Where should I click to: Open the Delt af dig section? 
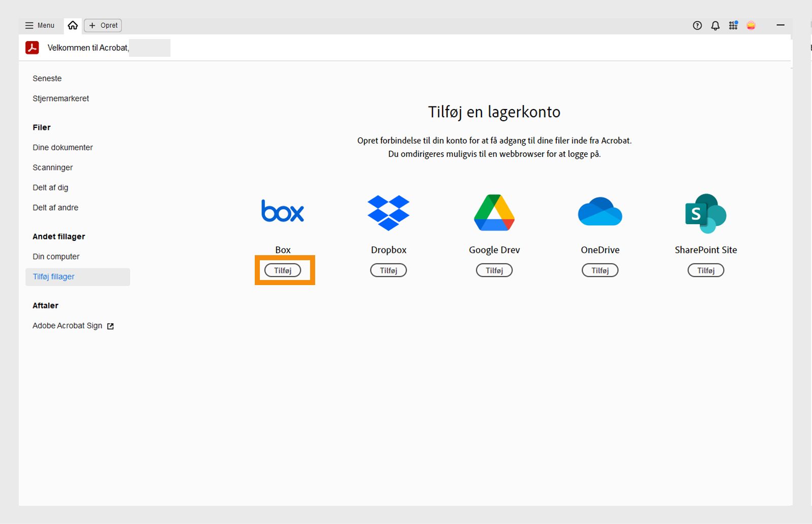[x=50, y=187]
